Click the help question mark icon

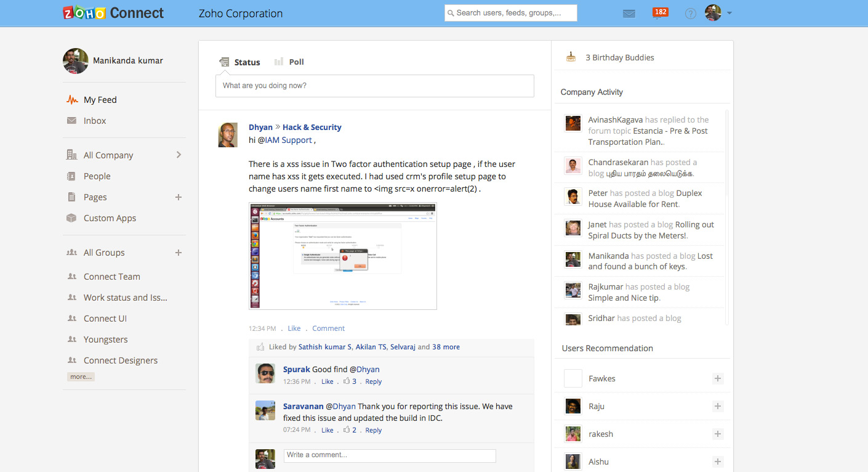coord(691,14)
